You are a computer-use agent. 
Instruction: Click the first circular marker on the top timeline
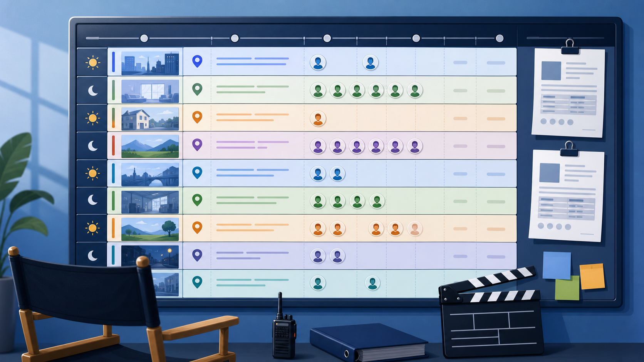point(144,38)
